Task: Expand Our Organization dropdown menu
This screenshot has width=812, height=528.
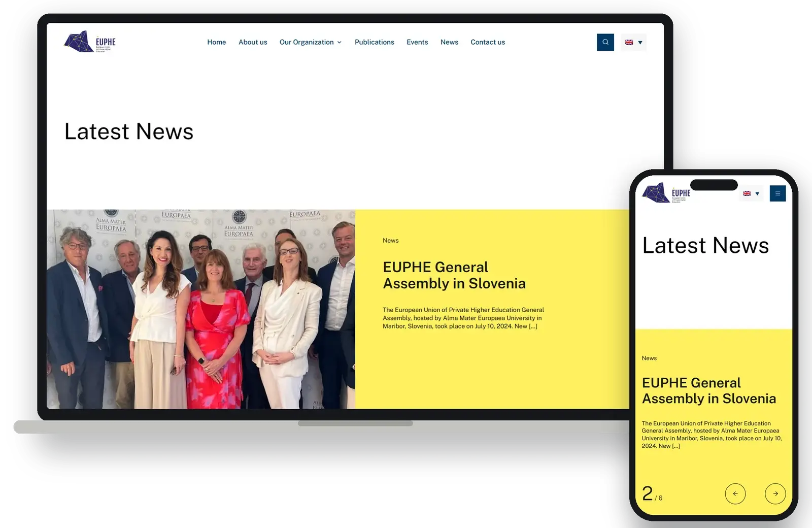Action: [x=311, y=42]
